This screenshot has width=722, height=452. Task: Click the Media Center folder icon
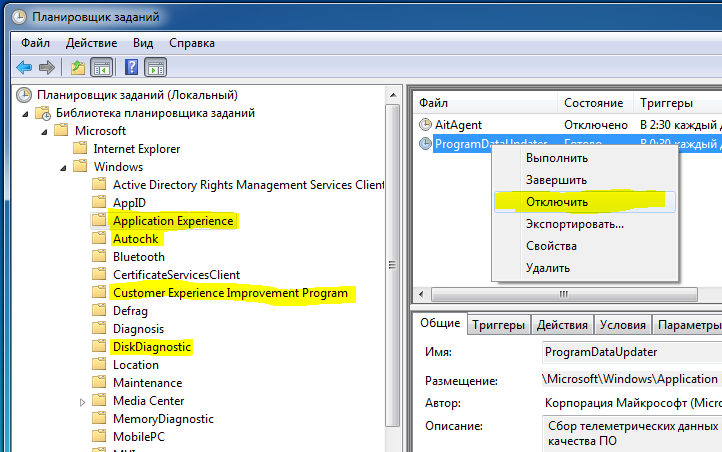coord(99,400)
